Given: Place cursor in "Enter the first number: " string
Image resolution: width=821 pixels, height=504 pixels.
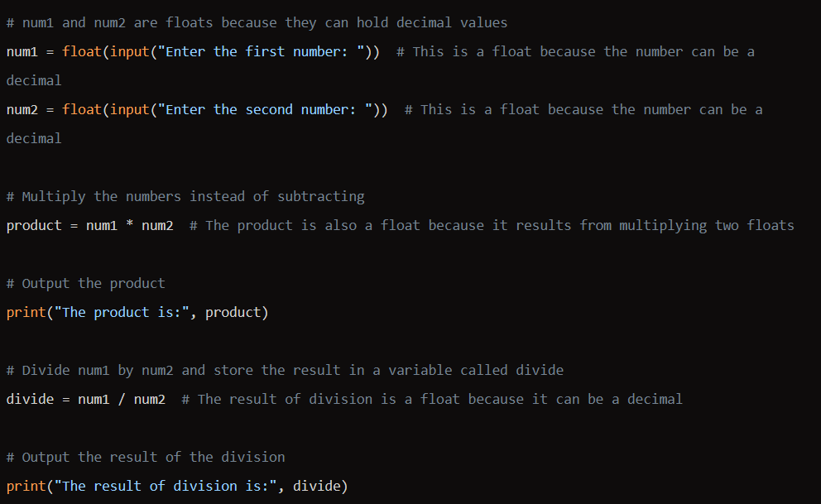Looking at the screenshot, I should point(261,52).
